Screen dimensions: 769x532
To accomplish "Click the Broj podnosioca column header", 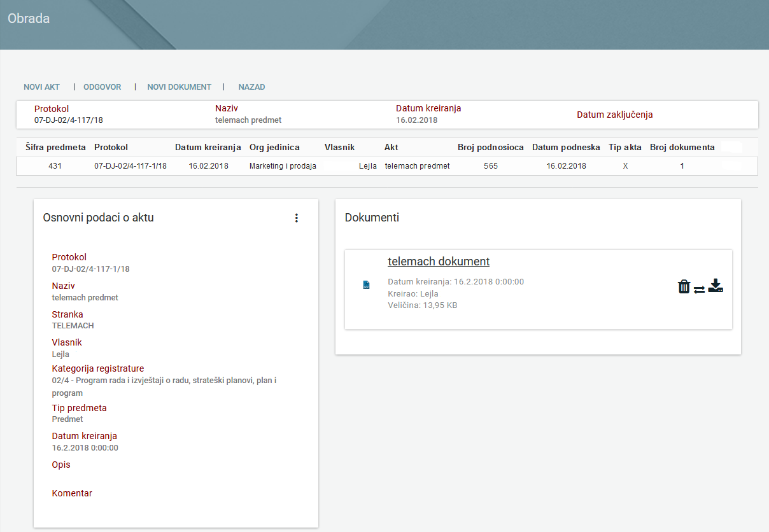I will 491,147.
